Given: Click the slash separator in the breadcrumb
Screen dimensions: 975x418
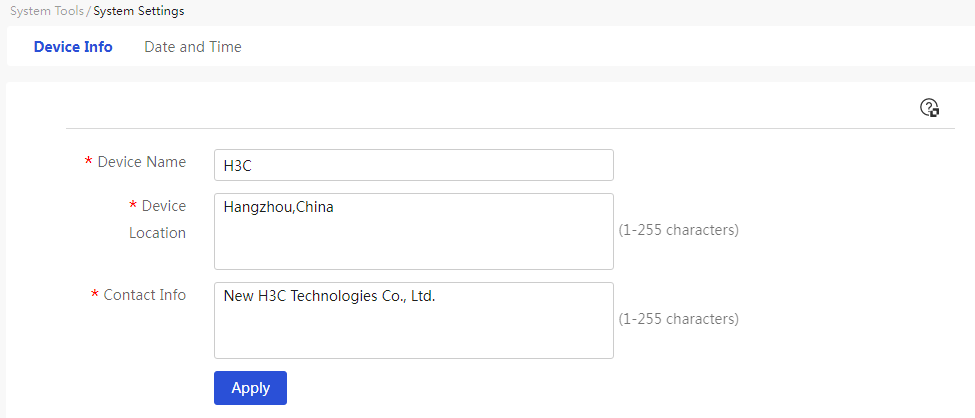Looking at the screenshot, I should 88,11.
